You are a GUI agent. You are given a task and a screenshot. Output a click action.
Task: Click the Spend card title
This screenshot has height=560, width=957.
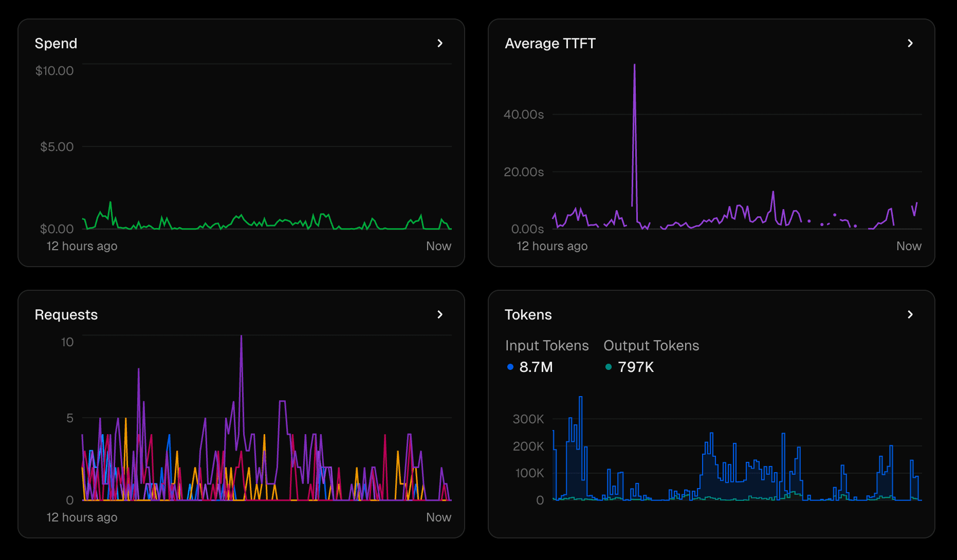click(x=56, y=43)
